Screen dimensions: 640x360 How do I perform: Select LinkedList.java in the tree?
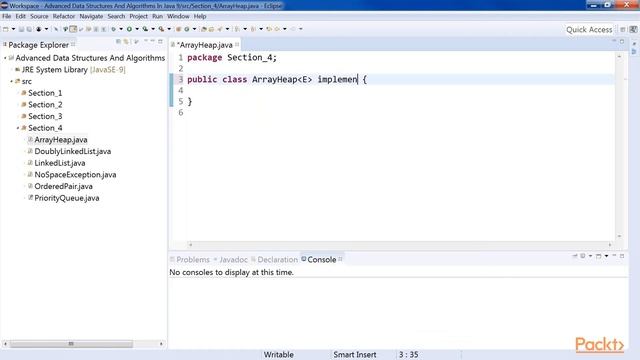coord(60,163)
